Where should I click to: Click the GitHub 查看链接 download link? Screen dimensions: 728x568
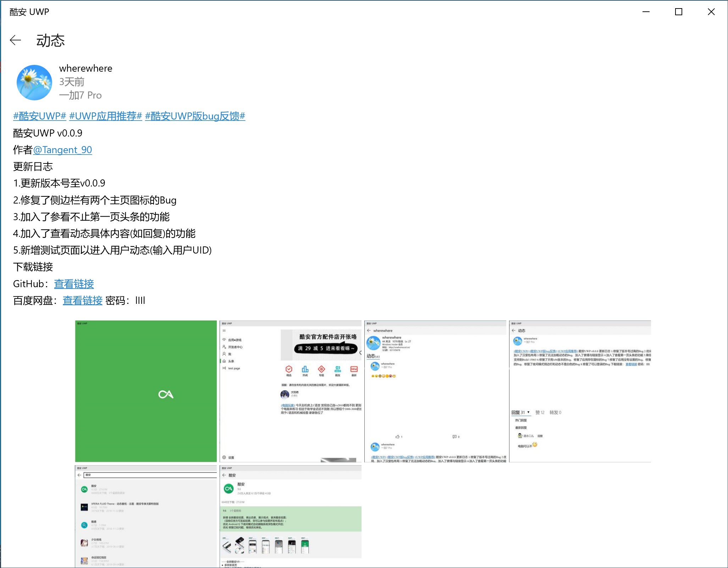(74, 284)
